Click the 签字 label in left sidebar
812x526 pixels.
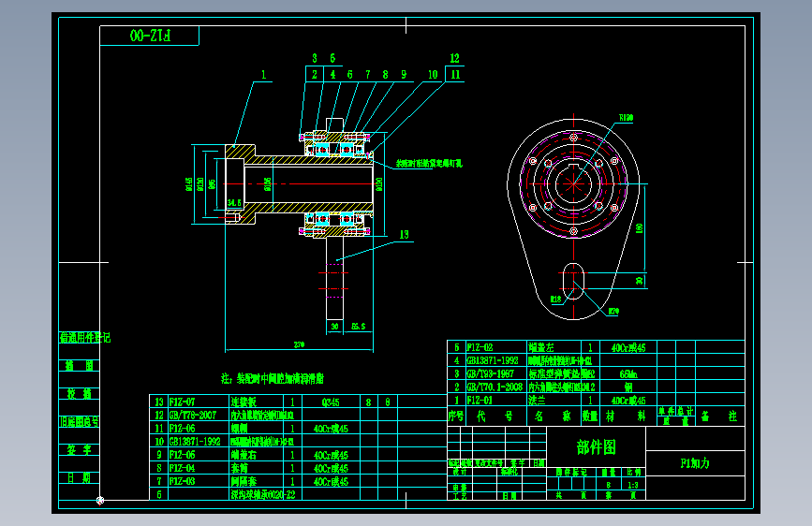point(80,449)
